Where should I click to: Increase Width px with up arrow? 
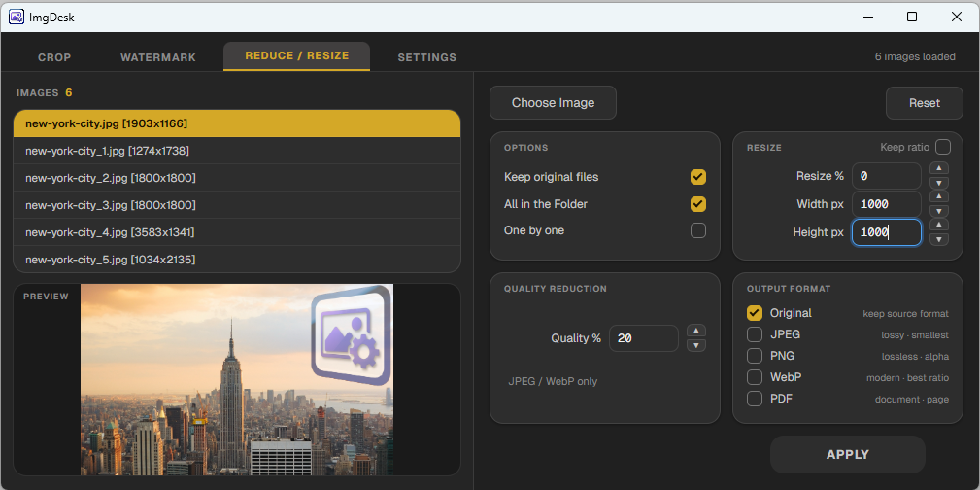(x=939, y=196)
